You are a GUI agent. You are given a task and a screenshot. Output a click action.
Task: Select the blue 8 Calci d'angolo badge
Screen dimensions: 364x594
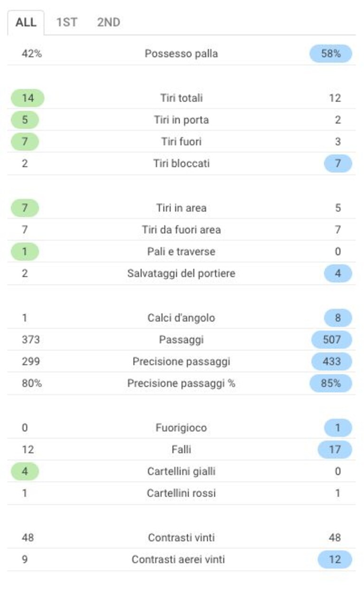(x=338, y=318)
